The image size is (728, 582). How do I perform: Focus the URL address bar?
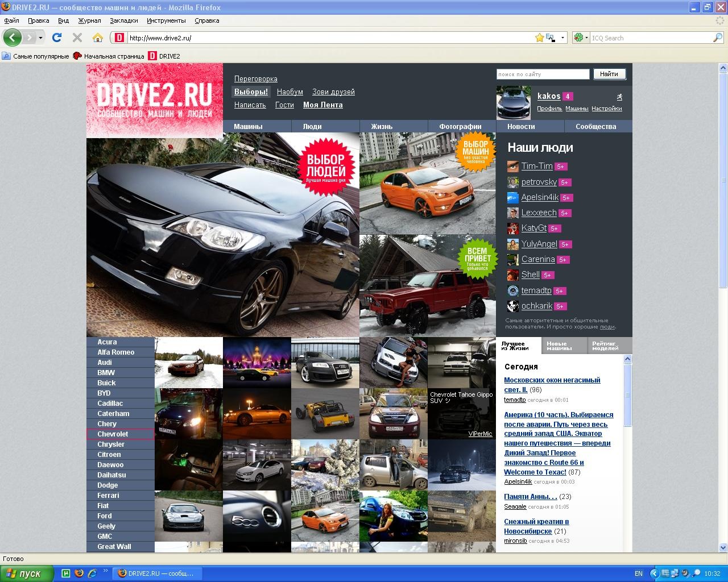coord(330,38)
